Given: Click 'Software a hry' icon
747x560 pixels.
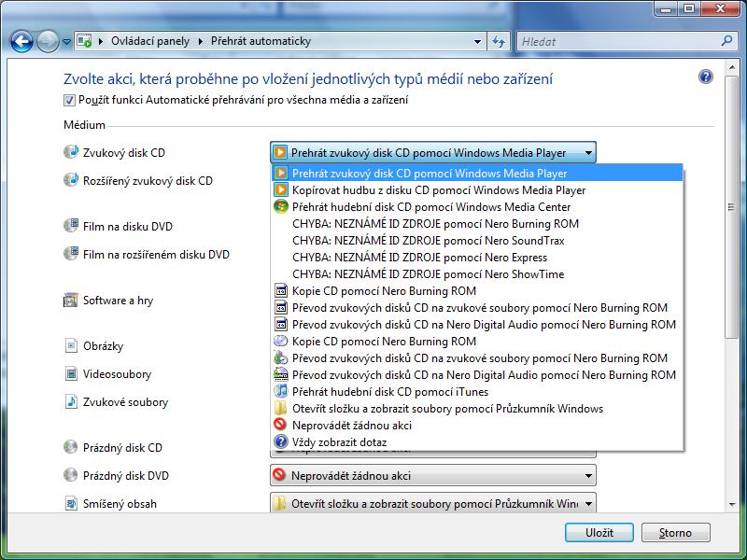Looking at the screenshot, I should pyautogui.click(x=71, y=300).
